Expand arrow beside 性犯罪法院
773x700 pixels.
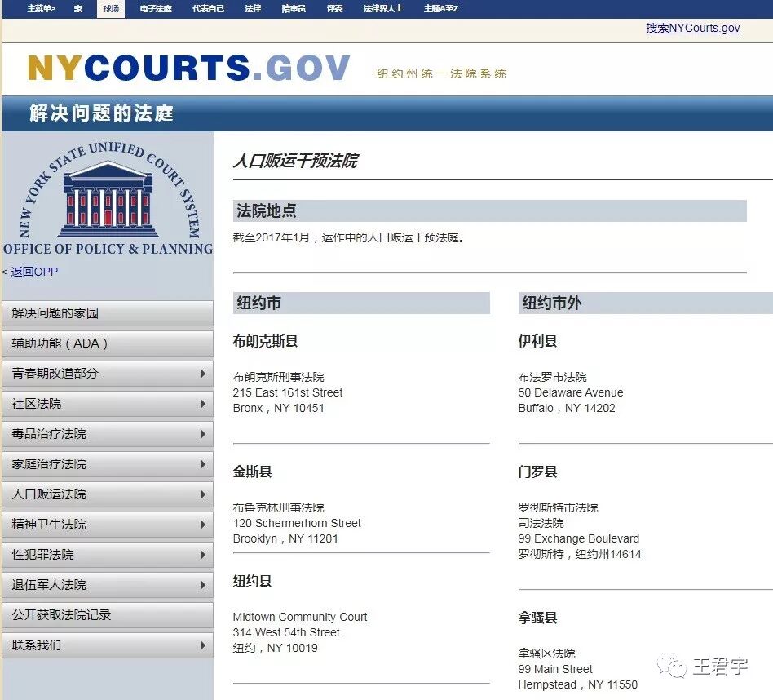[x=203, y=555]
